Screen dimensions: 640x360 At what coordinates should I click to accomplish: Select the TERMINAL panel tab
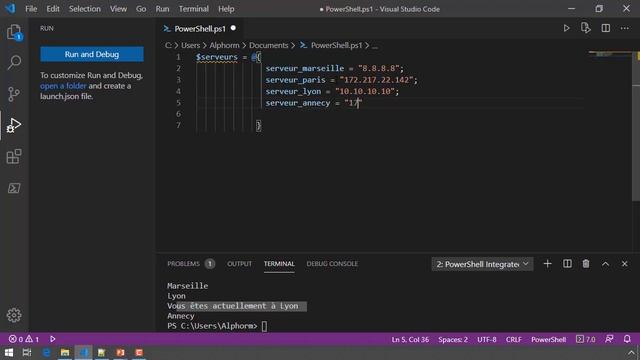pos(279,264)
